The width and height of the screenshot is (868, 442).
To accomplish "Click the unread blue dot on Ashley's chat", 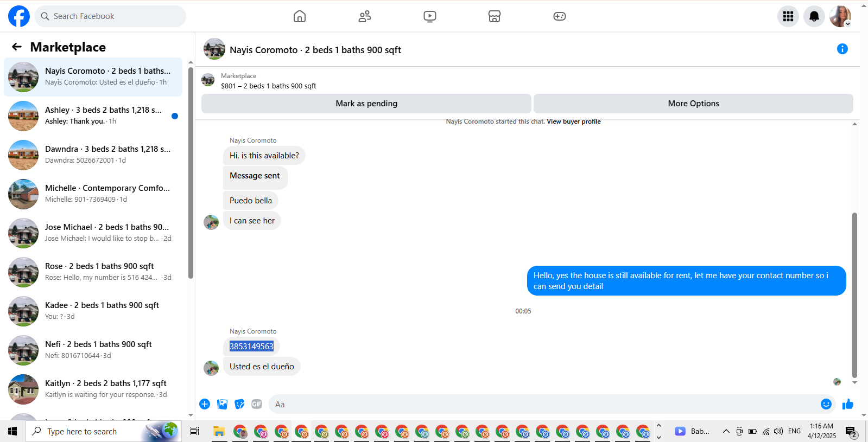I will pyautogui.click(x=175, y=116).
